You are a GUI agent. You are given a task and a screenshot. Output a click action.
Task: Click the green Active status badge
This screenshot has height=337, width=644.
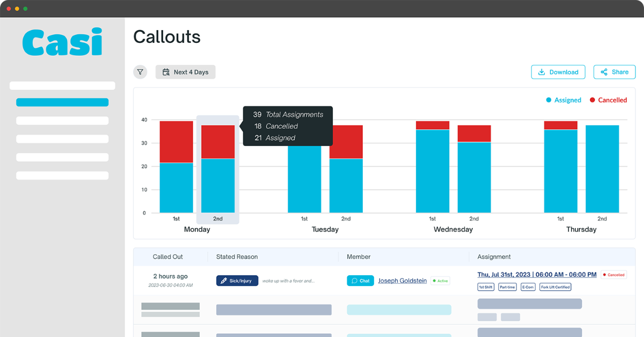[440, 281]
